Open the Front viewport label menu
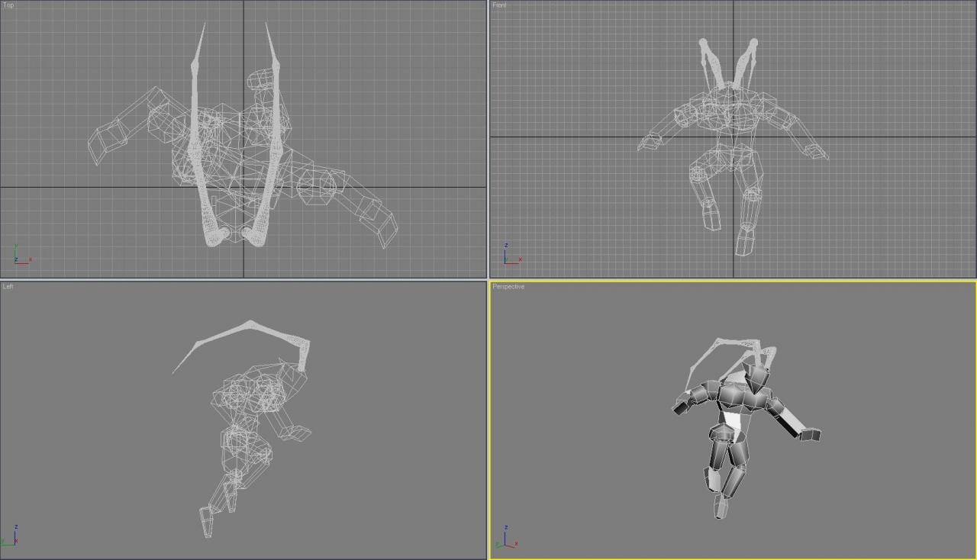 (x=499, y=5)
